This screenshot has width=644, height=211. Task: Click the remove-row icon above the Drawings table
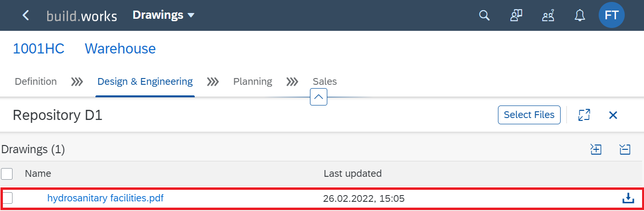[625, 149]
